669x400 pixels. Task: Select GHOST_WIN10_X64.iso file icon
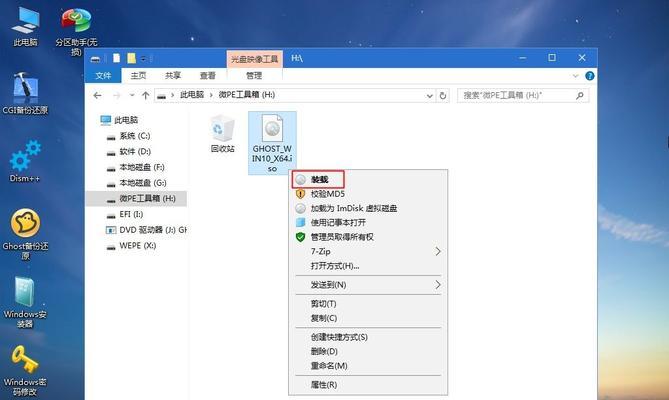click(x=272, y=143)
